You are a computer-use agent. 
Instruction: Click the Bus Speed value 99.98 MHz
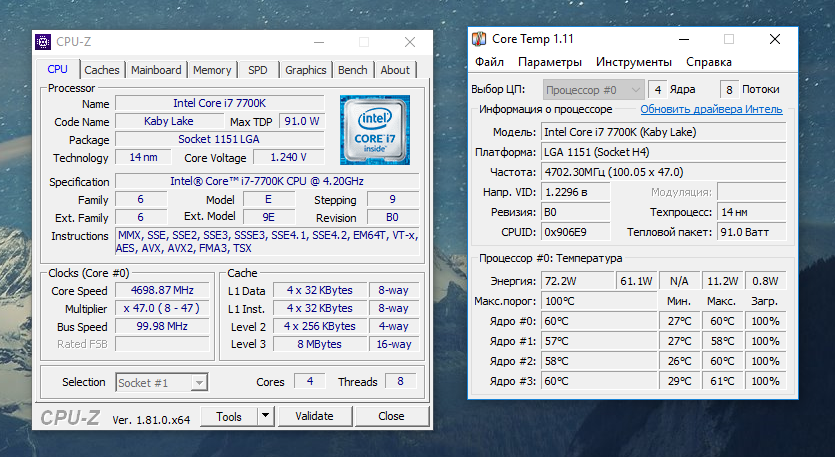click(x=162, y=326)
